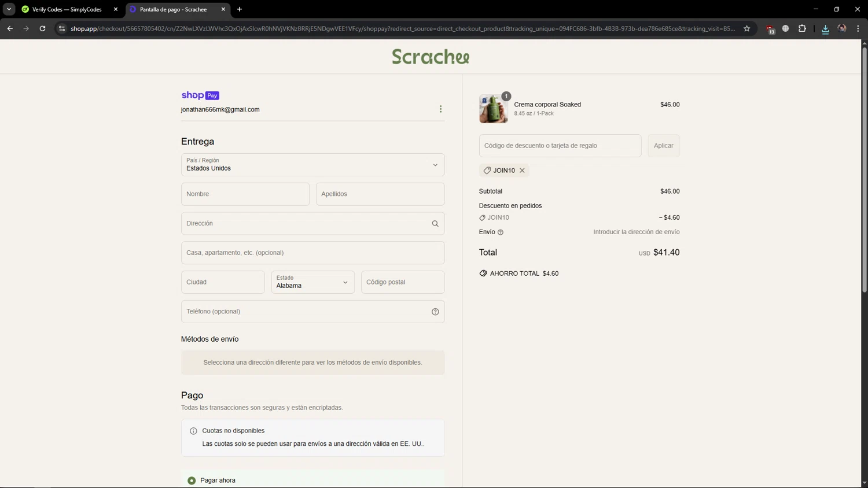Click the Dirección input field
Screen dimensions: 868x488
312,224
